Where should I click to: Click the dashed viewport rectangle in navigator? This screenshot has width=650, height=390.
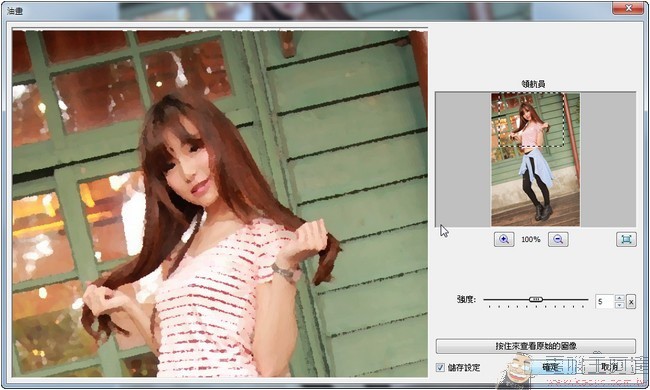pyautogui.click(x=531, y=119)
